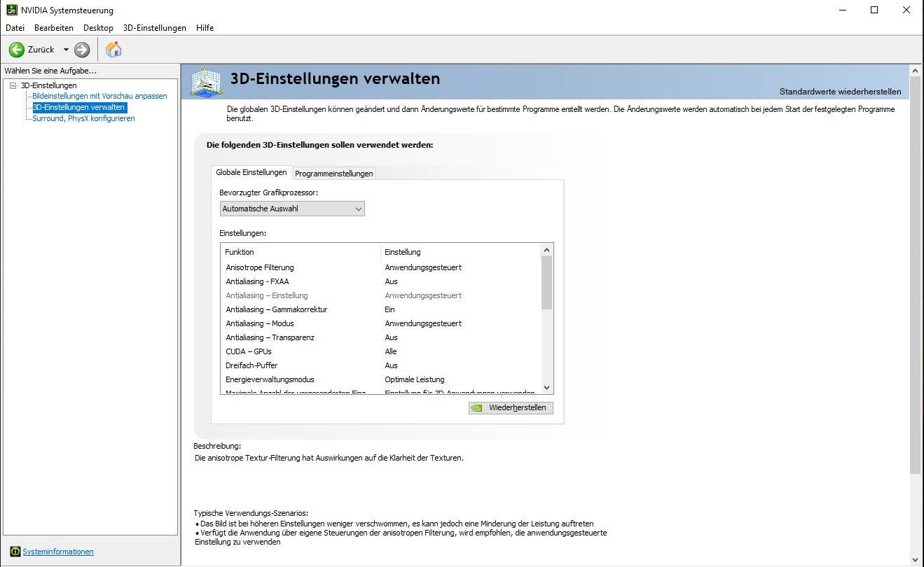
Task: Switch to the Programmeinstellungen tab
Action: [333, 174]
